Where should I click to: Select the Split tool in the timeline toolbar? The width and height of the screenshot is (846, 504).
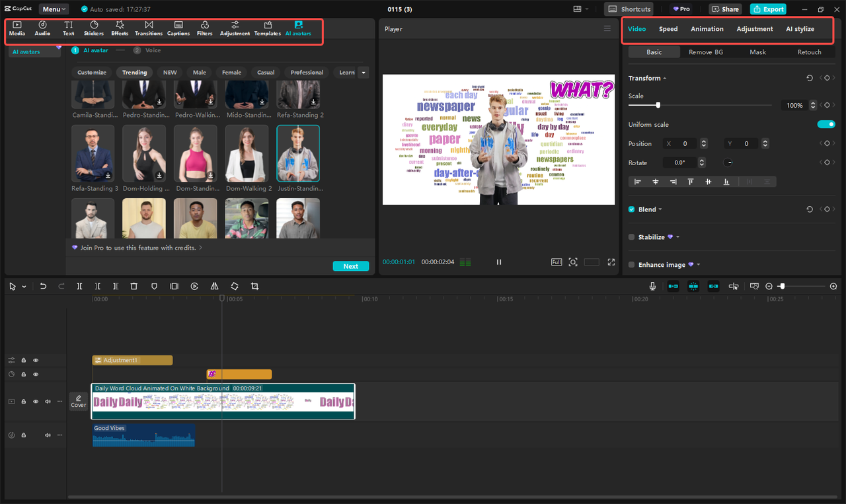(x=79, y=286)
